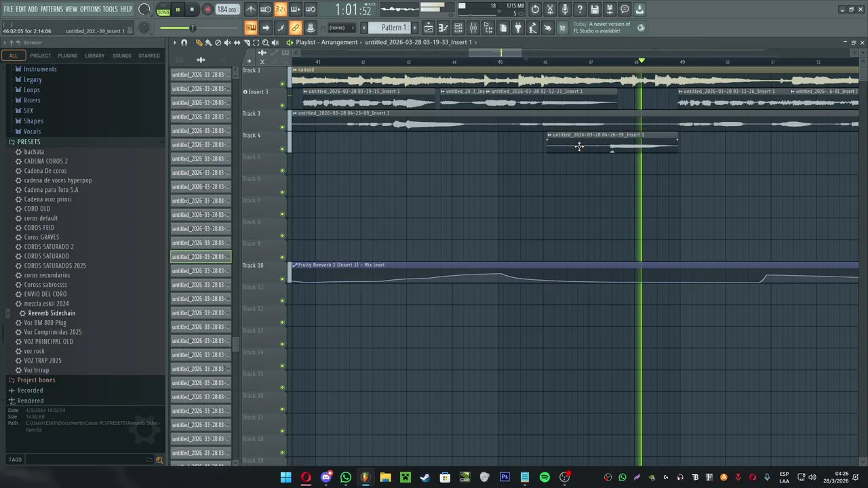Click the one-click recording microphone icon
868x488 pixels.
click(565, 9)
